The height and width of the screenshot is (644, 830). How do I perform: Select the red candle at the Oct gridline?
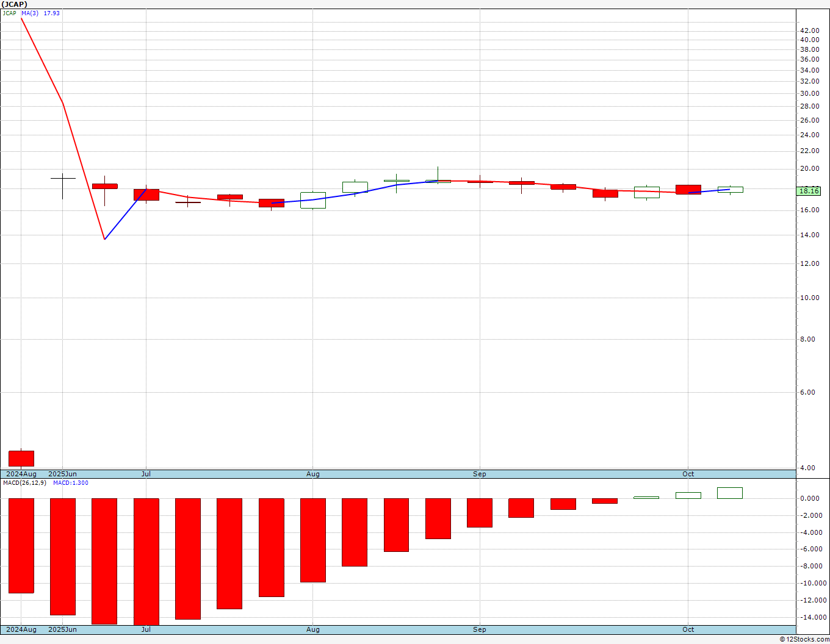[x=688, y=190]
